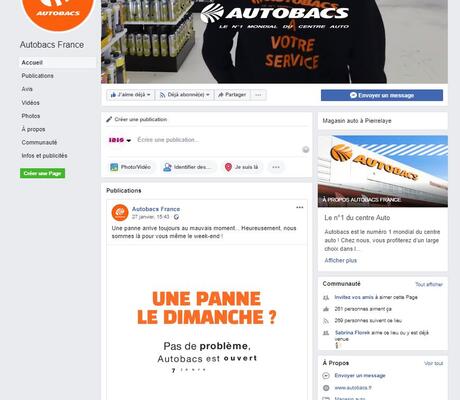The width and height of the screenshot is (460, 400).
Task: Click the Écrire une publication input field
Action: (x=217, y=140)
